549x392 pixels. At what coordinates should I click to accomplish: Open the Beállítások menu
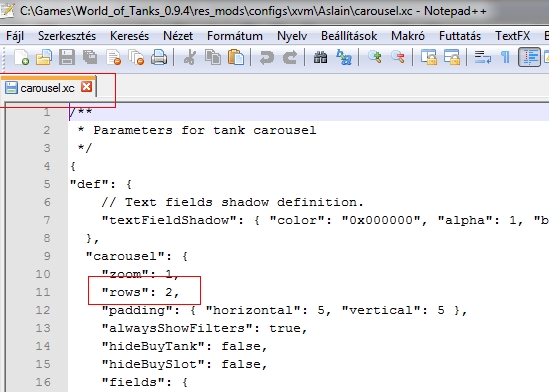pyautogui.click(x=349, y=36)
